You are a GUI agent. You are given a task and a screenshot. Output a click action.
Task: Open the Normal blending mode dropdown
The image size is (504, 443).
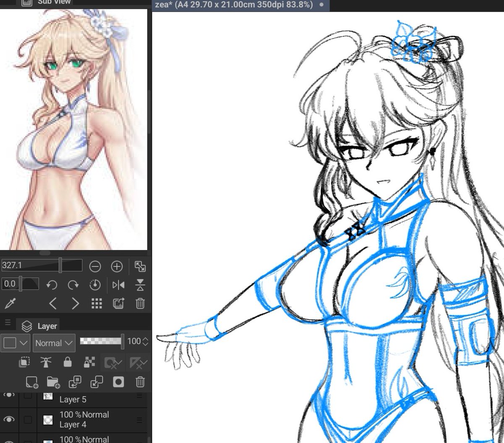point(55,343)
